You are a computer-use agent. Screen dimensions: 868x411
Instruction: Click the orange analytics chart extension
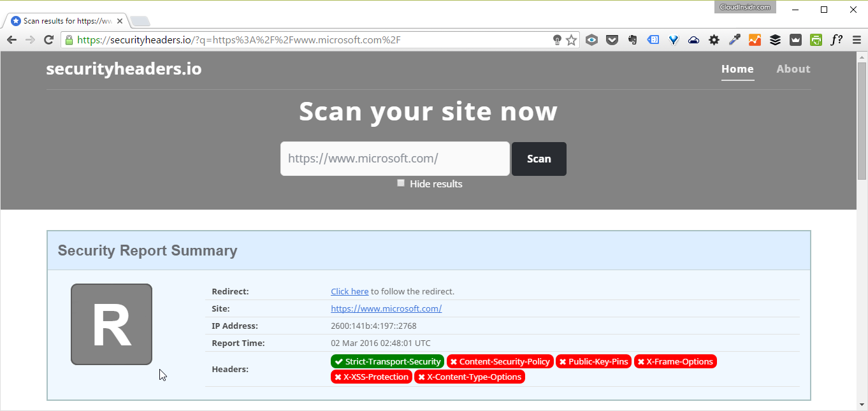click(x=755, y=40)
